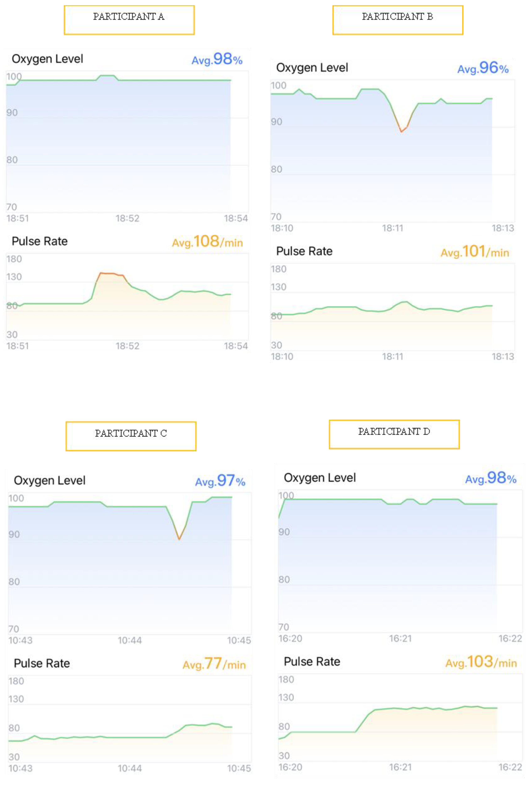
Task: Click the orange oxygen dip in Participant B's chart
Action: pyautogui.click(x=402, y=130)
